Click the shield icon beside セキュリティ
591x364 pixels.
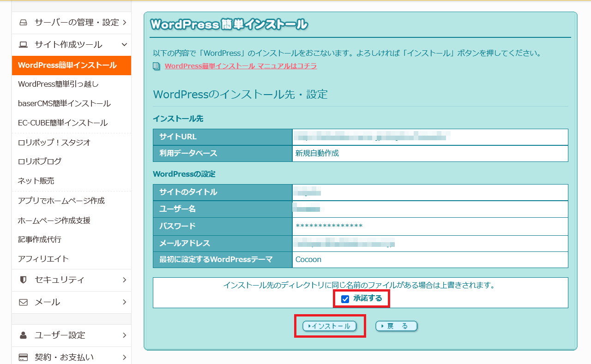[23, 280]
